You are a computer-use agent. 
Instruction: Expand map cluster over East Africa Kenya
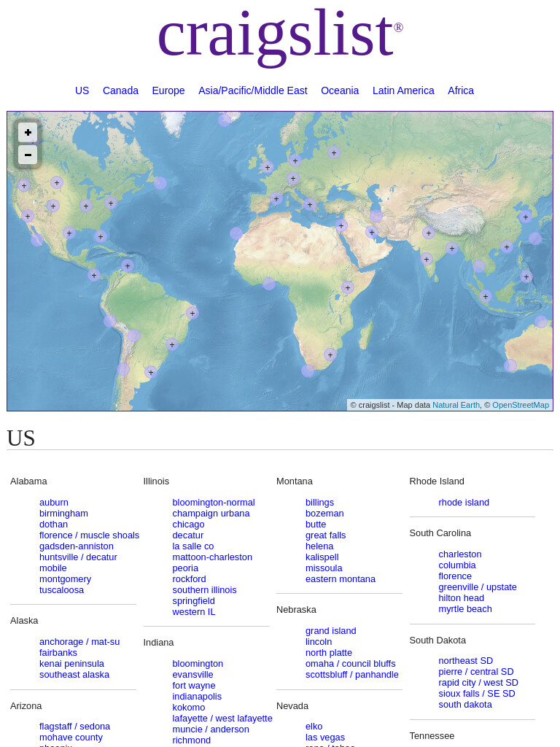pyautogui.click(x=348, y=287)
